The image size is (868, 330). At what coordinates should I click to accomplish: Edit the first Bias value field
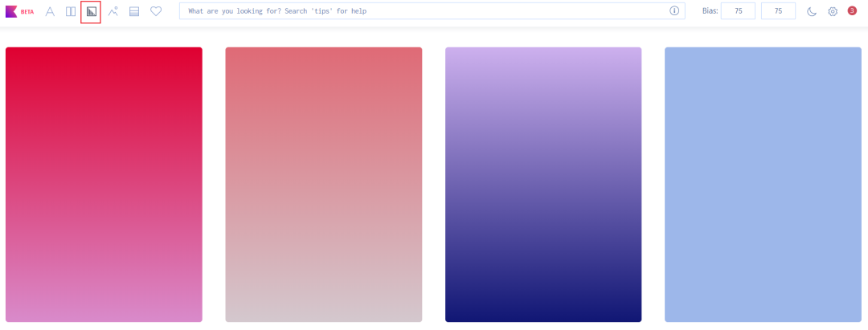coord(738,11)
